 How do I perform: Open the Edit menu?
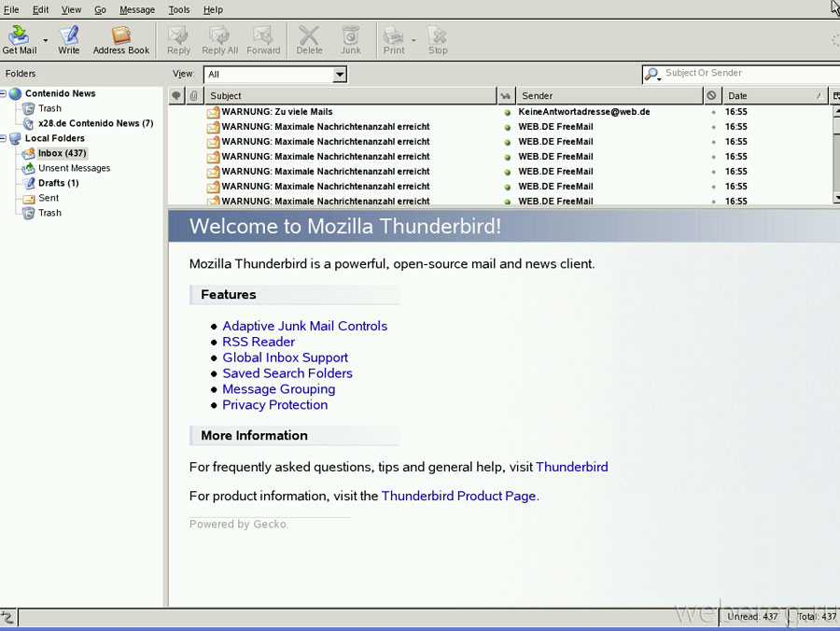(x=40, y=9)
